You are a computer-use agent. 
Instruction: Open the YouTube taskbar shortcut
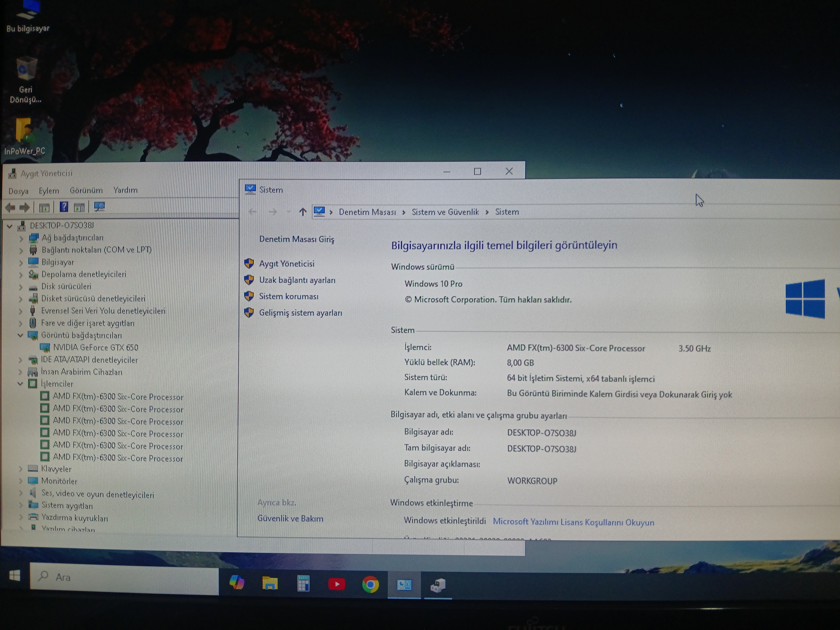[x=336, y=584]
